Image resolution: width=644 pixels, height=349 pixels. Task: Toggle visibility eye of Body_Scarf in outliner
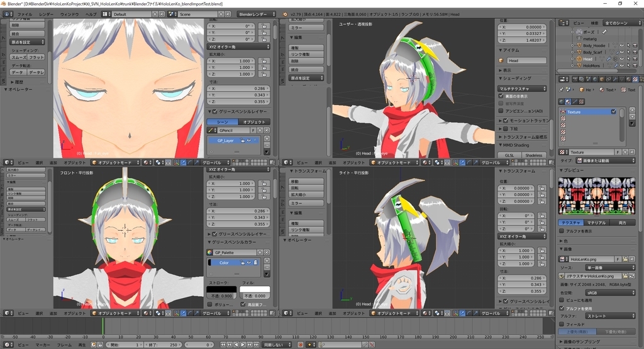tap(622, 52)
